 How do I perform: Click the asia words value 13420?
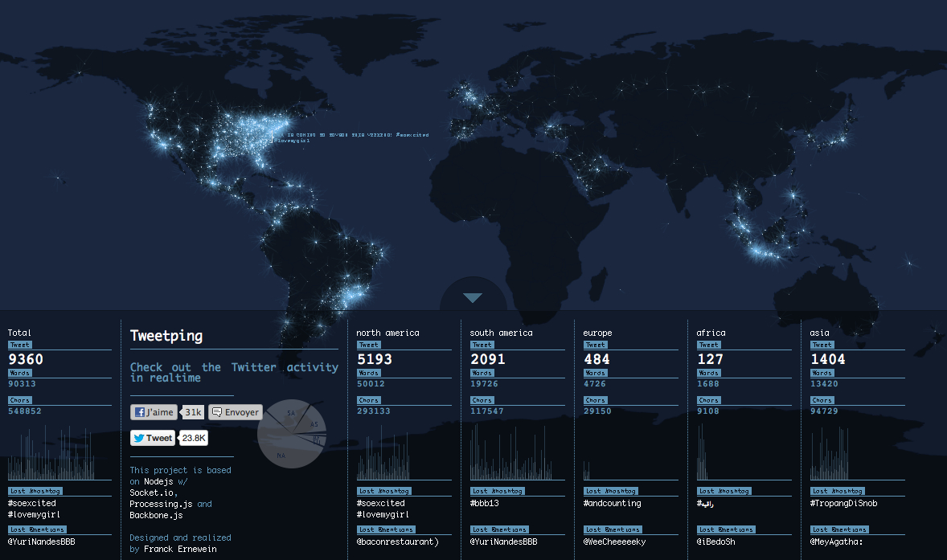coord(824,384)
